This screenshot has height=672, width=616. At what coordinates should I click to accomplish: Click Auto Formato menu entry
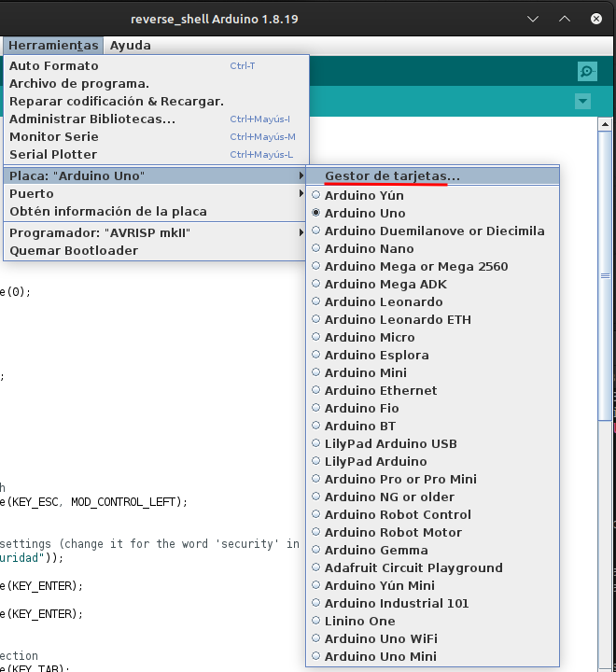(x=54, y=65)
